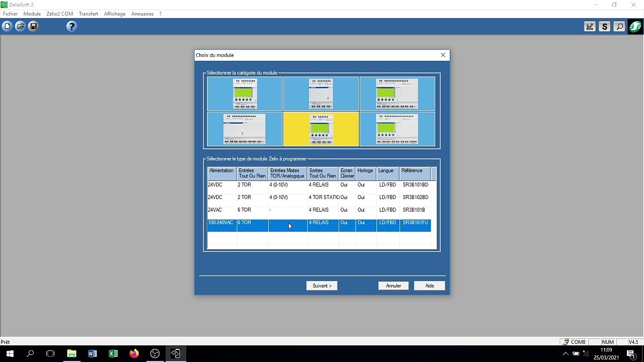Launch File Explorer from the taskbar
This screenshot has height=362, width=644.
[x=71, y=353]
